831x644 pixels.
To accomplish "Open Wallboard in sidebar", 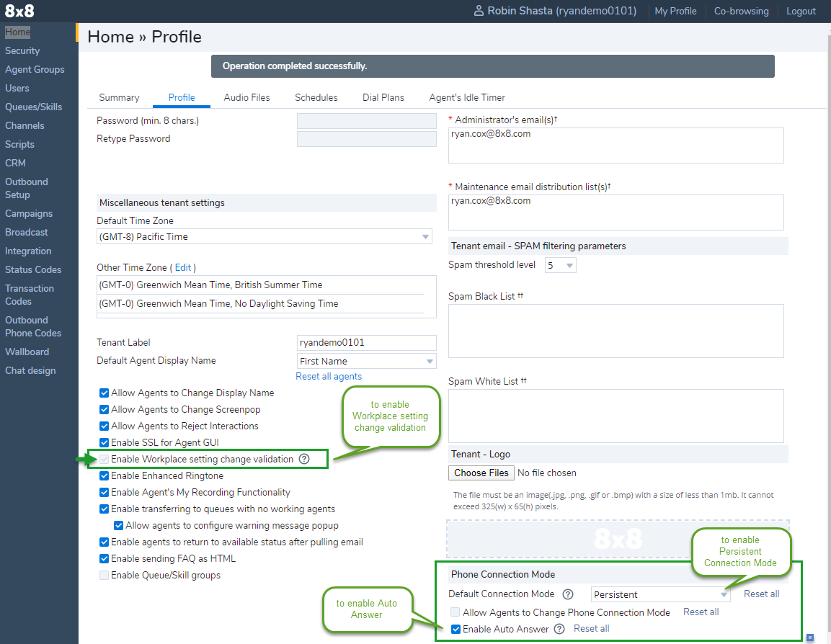I will pyautogui.click(x=27, y=352).
